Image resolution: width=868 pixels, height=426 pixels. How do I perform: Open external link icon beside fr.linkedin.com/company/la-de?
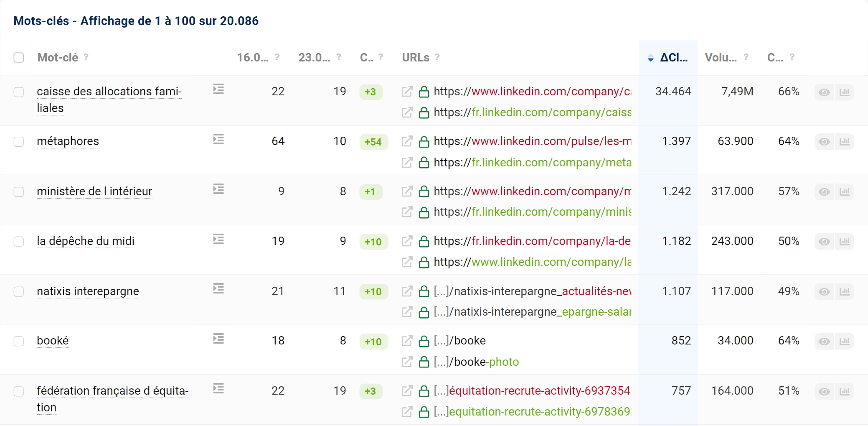(407, 241)
